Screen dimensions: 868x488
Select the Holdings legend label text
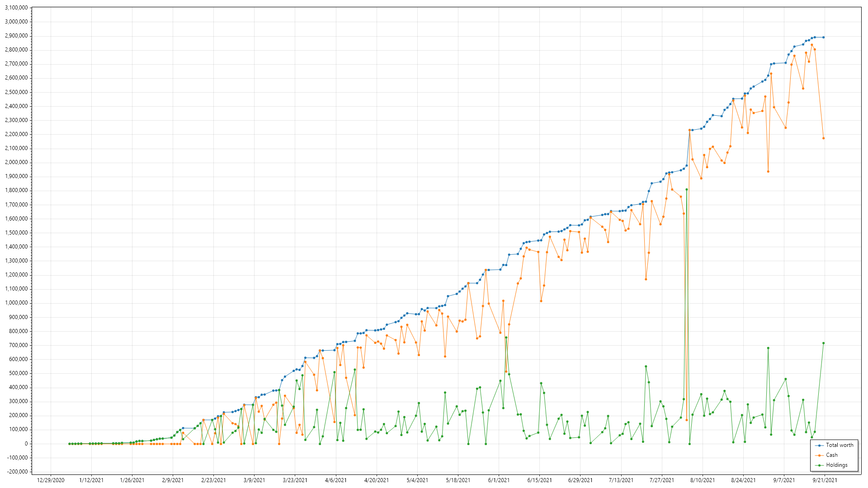pyautogui.click(x=837, y=465)
